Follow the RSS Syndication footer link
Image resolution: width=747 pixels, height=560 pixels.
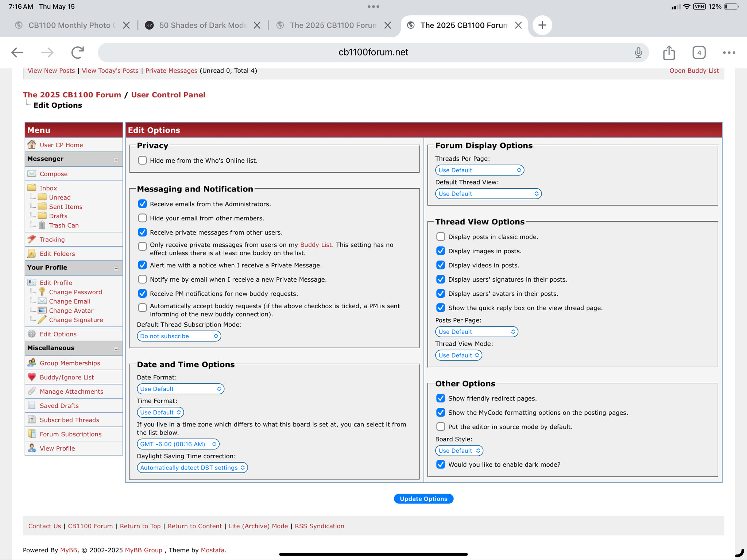[319, 526]
